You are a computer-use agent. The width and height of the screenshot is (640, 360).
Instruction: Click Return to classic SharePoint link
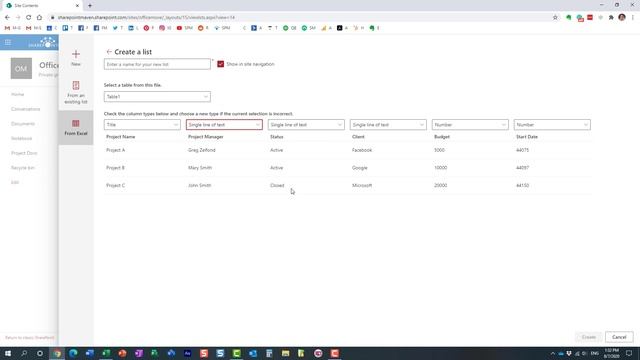[29, 338]
